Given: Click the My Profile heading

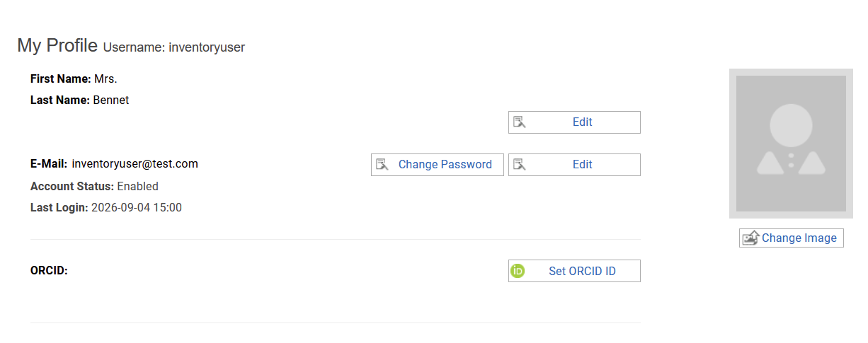Looking at the screenshot, I should point(57,46).
